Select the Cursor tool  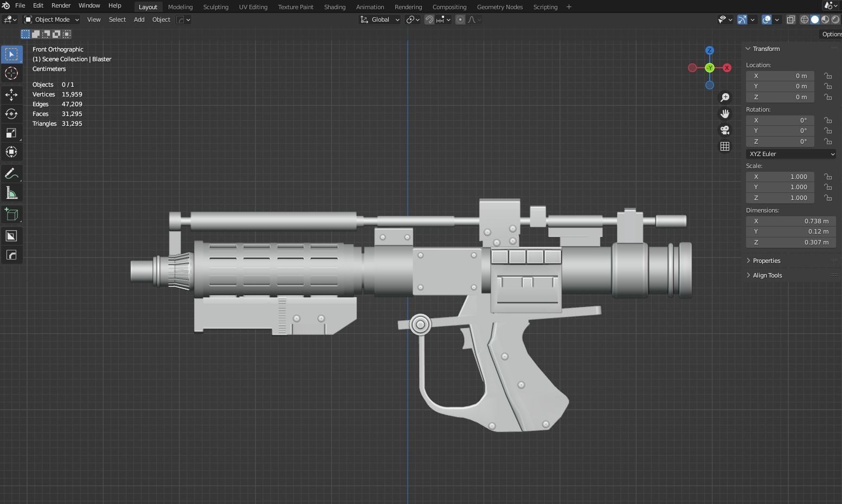pos(11,73)
